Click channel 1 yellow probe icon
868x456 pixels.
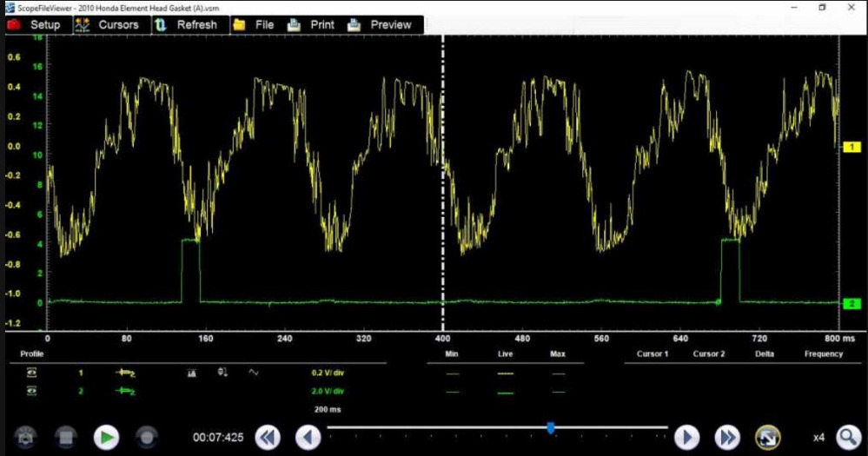tap(127, 372)
